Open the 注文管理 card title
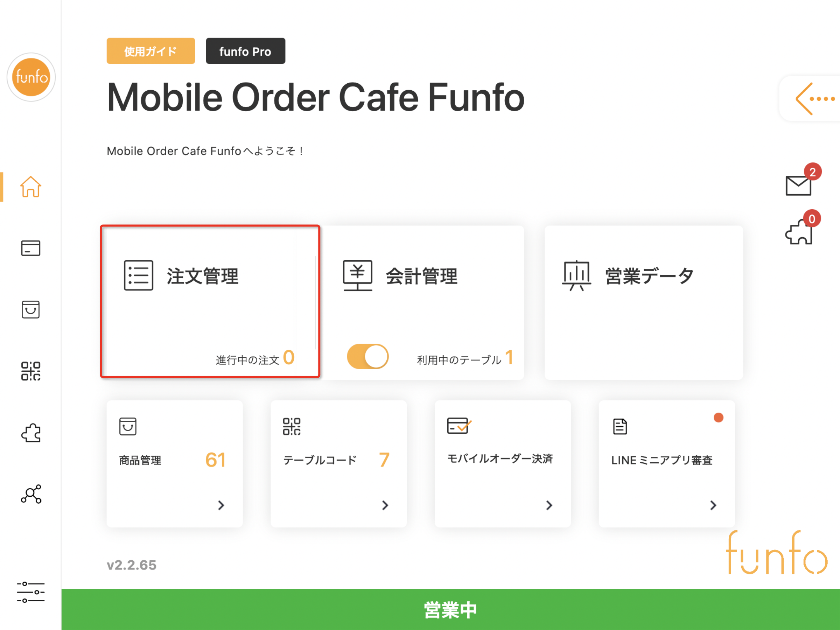The height and width of the screenshot is (630, 840). pyautogui.click(x=202, y=276)
